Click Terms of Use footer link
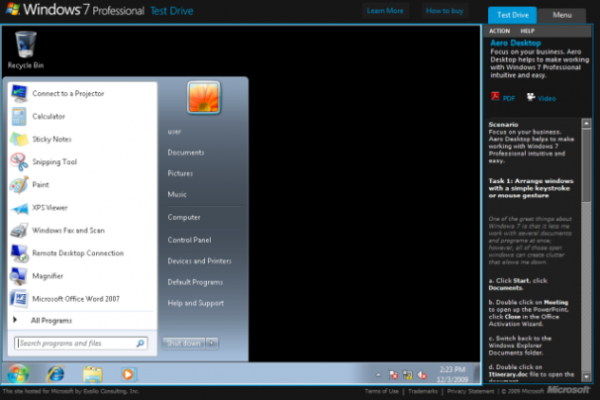The width and height of the screenshot is (600, 400). tap(382, 391)
